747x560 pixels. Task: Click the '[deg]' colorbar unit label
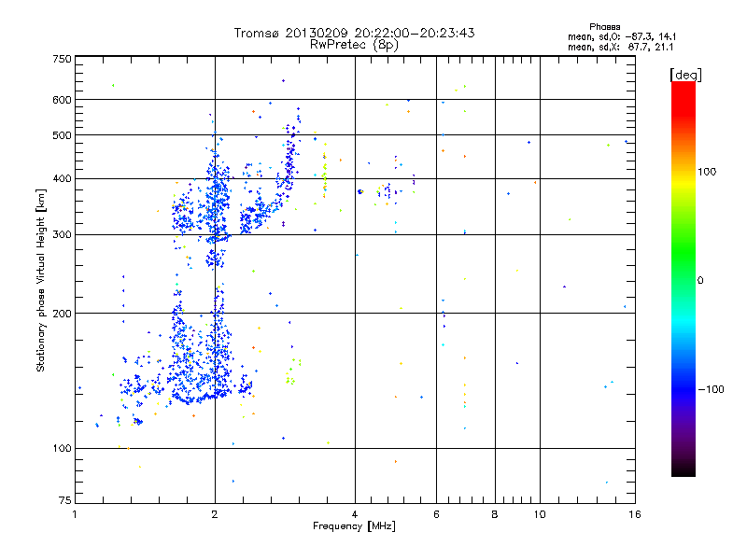[685, 75]
